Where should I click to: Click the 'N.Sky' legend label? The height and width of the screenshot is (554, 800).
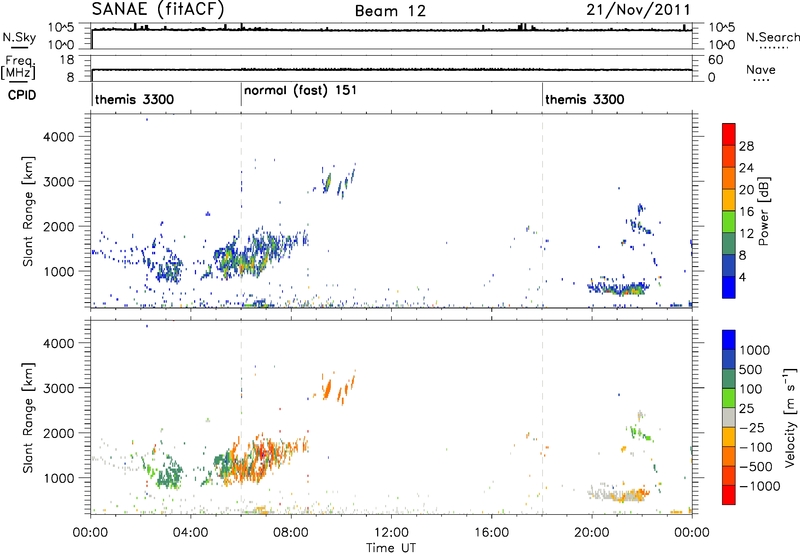[x=19, y=37]
